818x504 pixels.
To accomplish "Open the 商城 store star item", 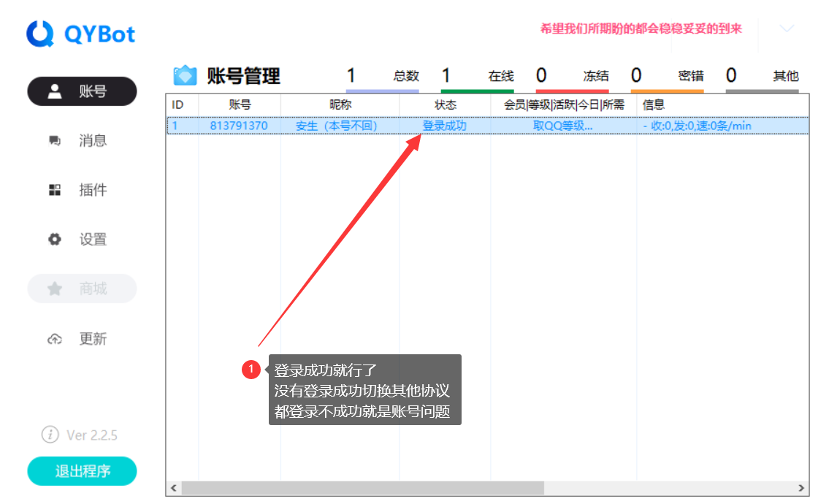I will pyautogui.click(x=82, y=289).
